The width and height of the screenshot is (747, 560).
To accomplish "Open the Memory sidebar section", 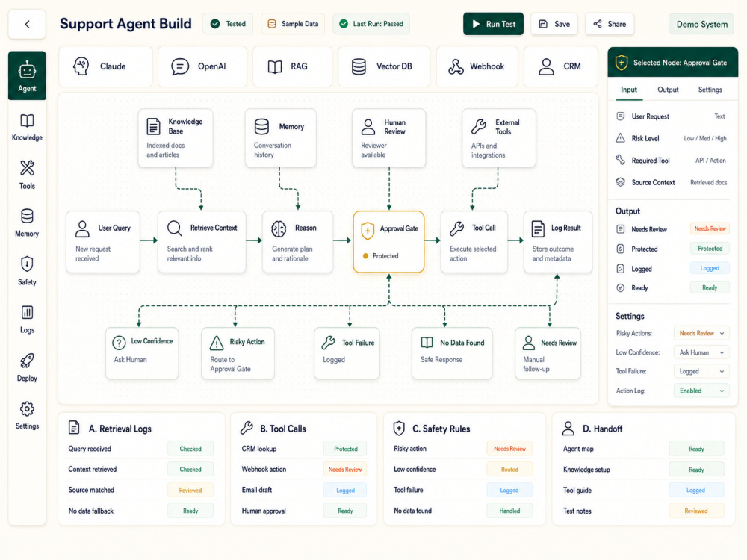I will [x=27, y=223].
